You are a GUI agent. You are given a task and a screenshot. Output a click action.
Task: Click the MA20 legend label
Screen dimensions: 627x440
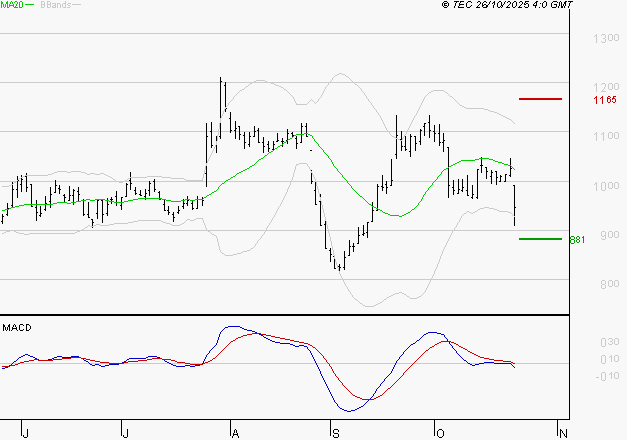click(x=12, y=6)
